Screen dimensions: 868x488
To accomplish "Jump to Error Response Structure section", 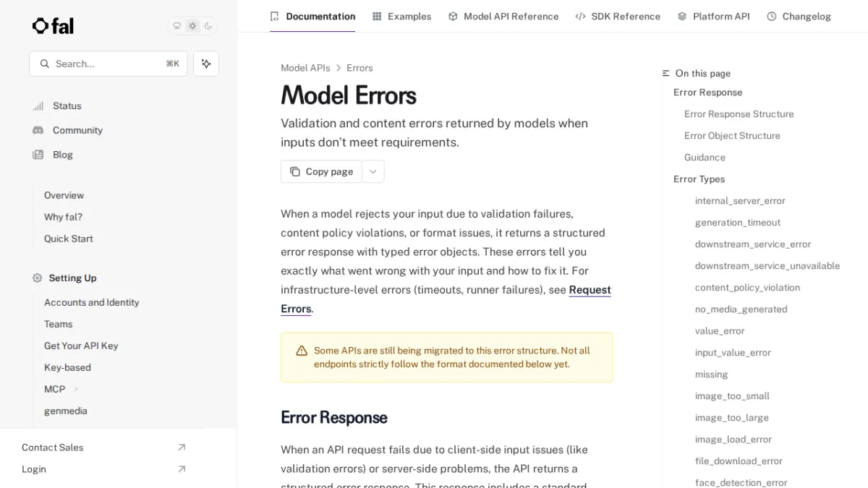I will pos(739,114).
